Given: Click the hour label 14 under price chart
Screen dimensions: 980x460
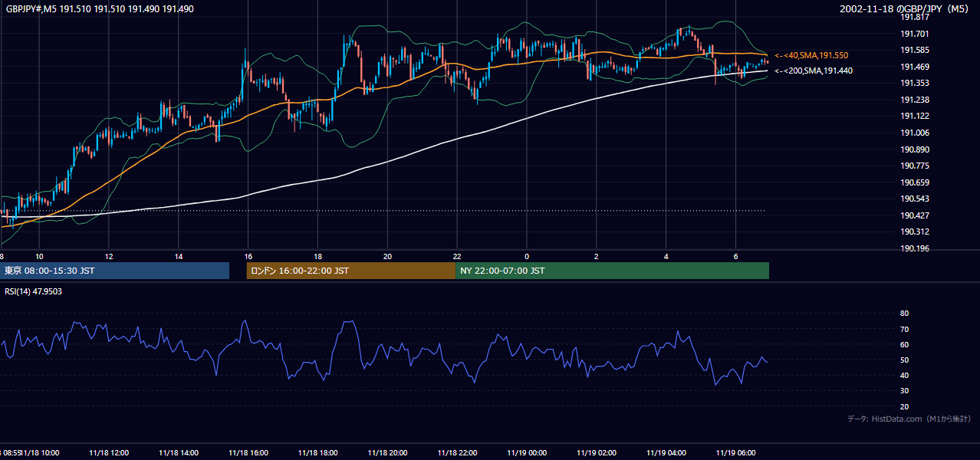Looking at the screenshot, I should (179, 256).
